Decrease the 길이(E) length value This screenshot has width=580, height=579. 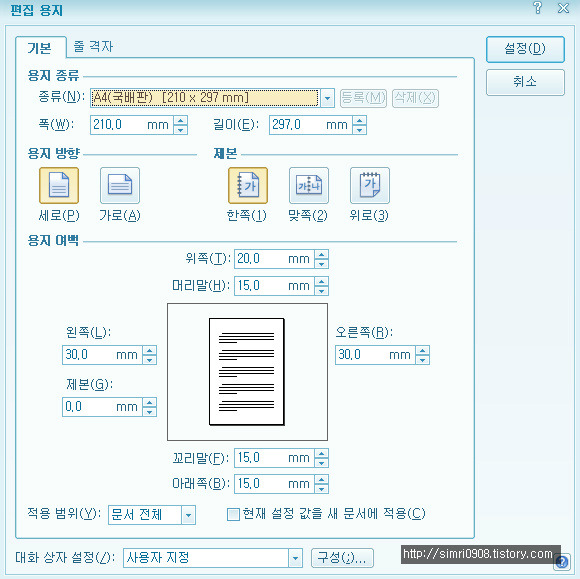pyautogui.click(x=360, y=129)
